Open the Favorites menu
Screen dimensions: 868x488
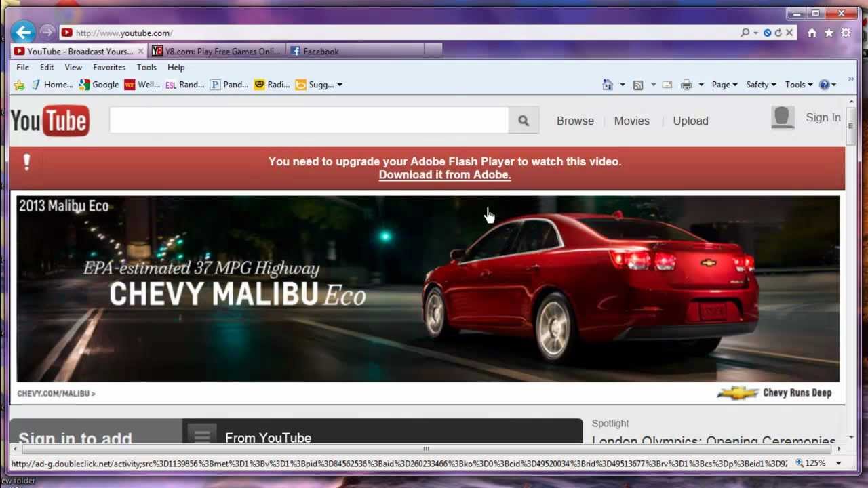109,67
